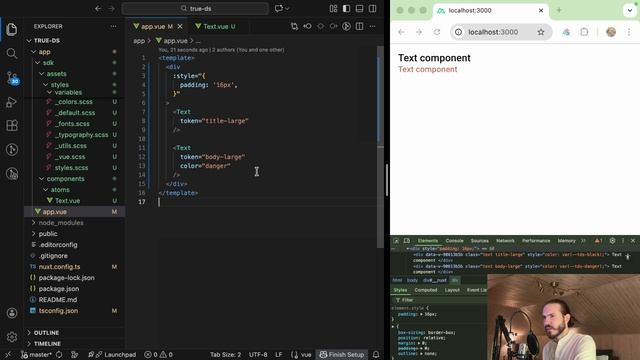640x360 pixels.
Task: Go back in VS Code navigation history
Action: [x=98, y=9]
